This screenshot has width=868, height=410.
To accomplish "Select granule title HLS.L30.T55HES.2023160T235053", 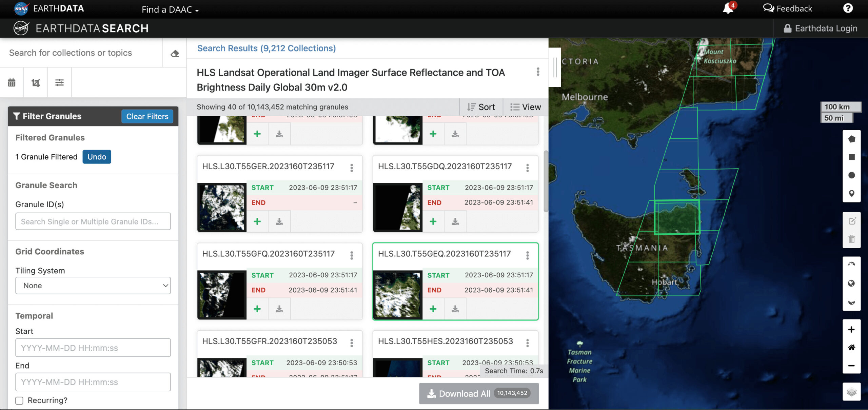I will (x=445, y=341).
